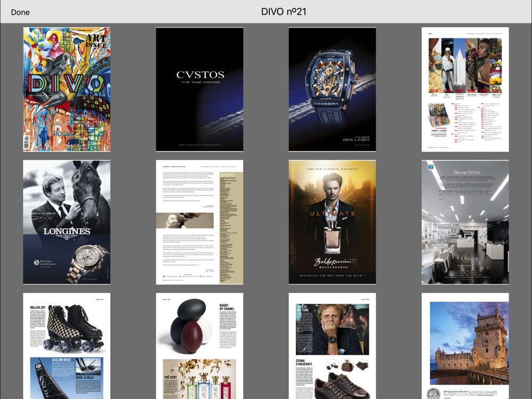Viewport: 532px width, 399px height.
Task: Open the table of contents page thumbnail
Action: [465, 89]
